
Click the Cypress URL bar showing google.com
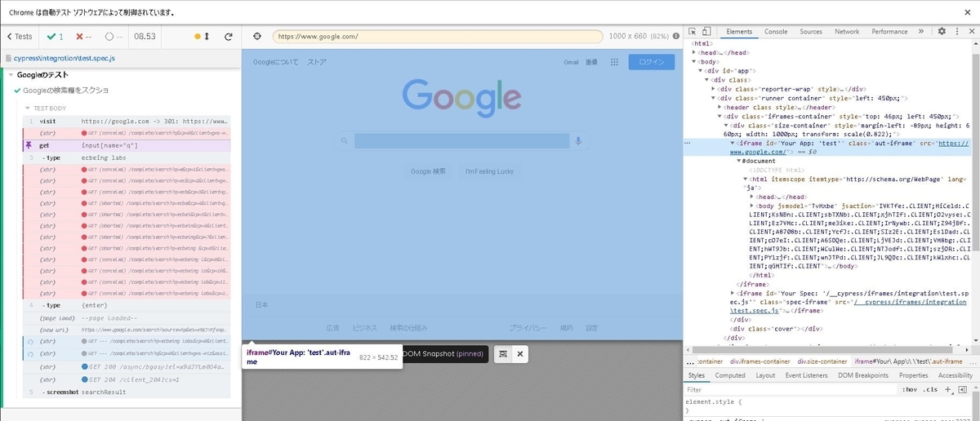(x=438, y=37)
